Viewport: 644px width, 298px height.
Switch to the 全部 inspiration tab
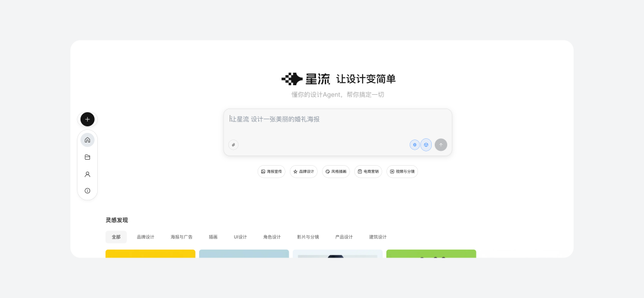pos(116,237)
